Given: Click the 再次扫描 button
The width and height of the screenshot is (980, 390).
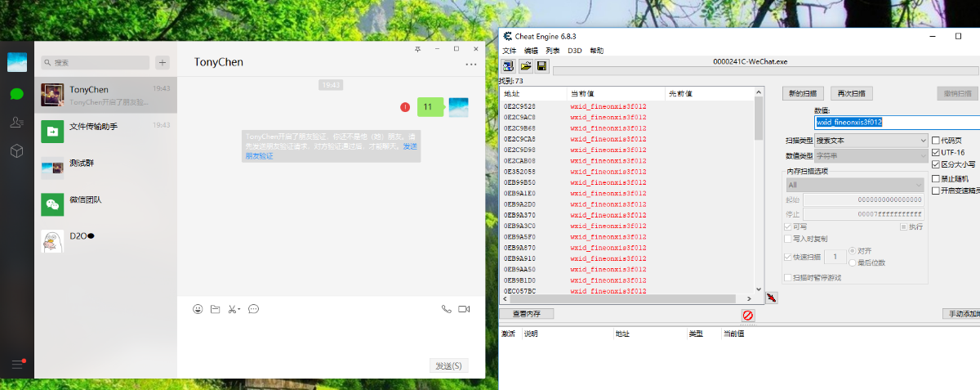Looking at the screenshot, I should (x=852, y=93).
